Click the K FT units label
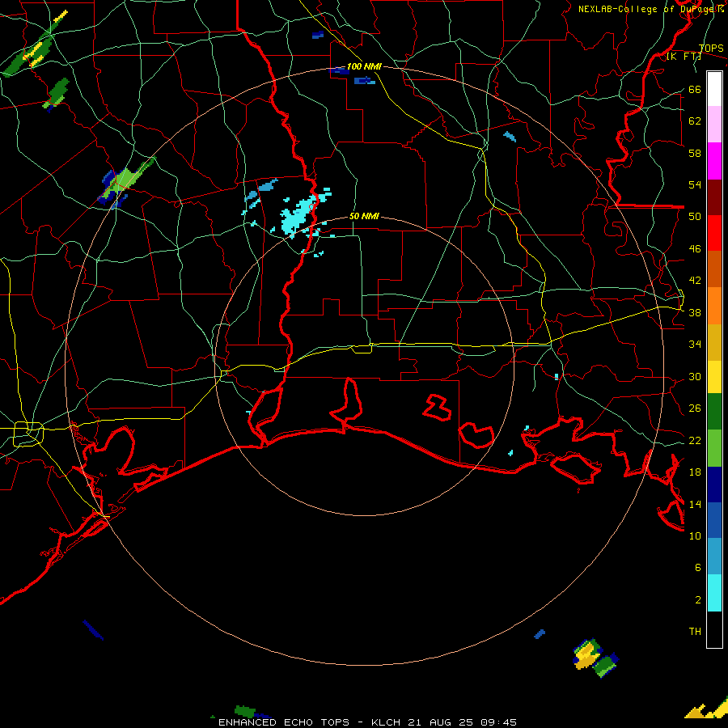Image resolution: width=728 pixels, height=728 pixels. (x=684, y=57)
